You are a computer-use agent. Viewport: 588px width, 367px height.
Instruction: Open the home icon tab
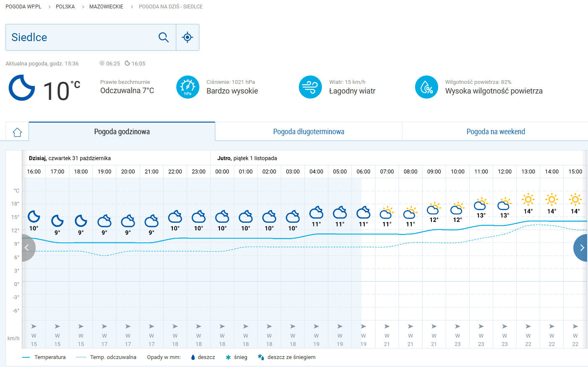17,132
